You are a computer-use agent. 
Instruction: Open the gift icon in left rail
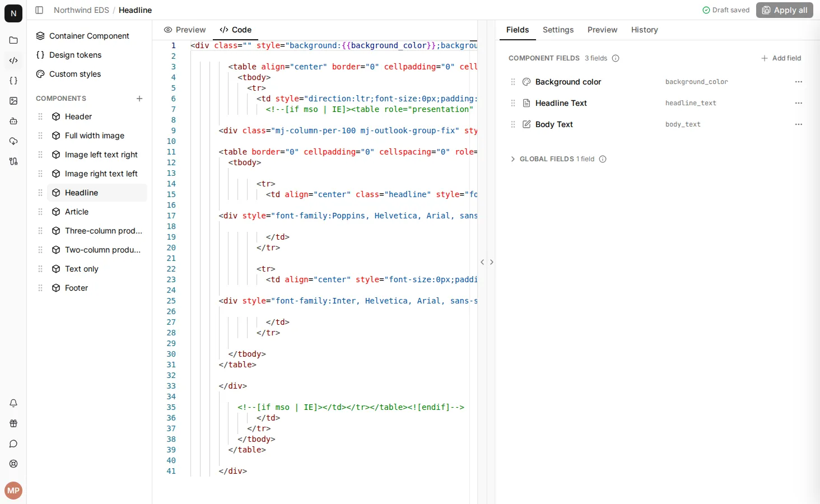coord(13,423)
